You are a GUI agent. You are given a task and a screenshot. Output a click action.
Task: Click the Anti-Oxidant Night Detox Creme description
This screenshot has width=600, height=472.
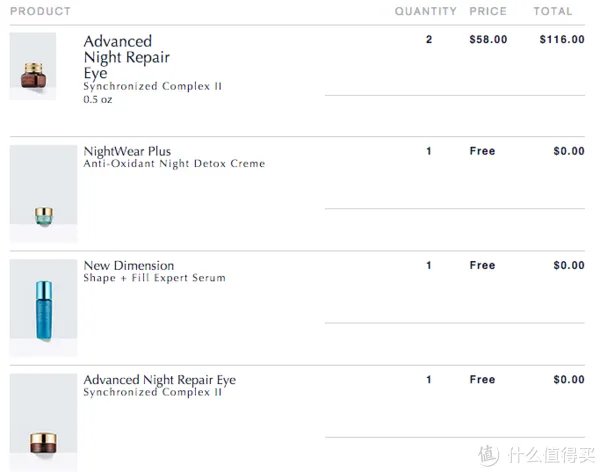pos(174,164)
